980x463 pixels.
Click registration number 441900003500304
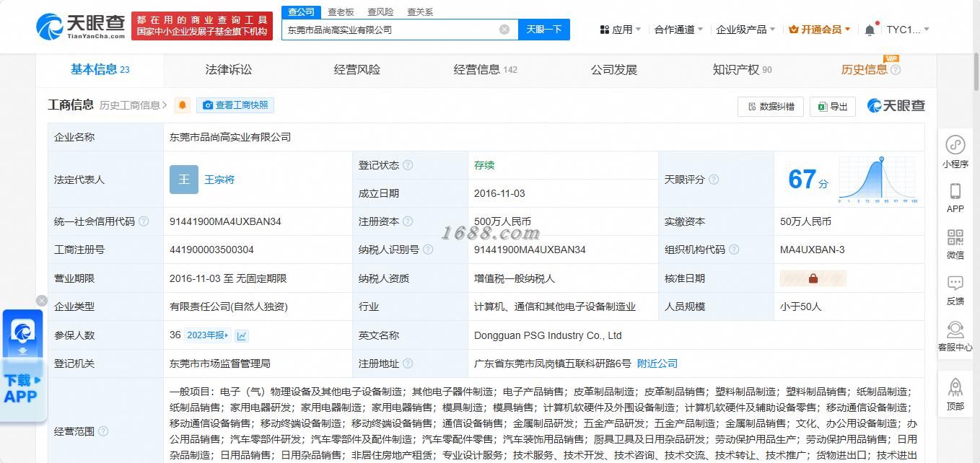(x=211, y=250)
